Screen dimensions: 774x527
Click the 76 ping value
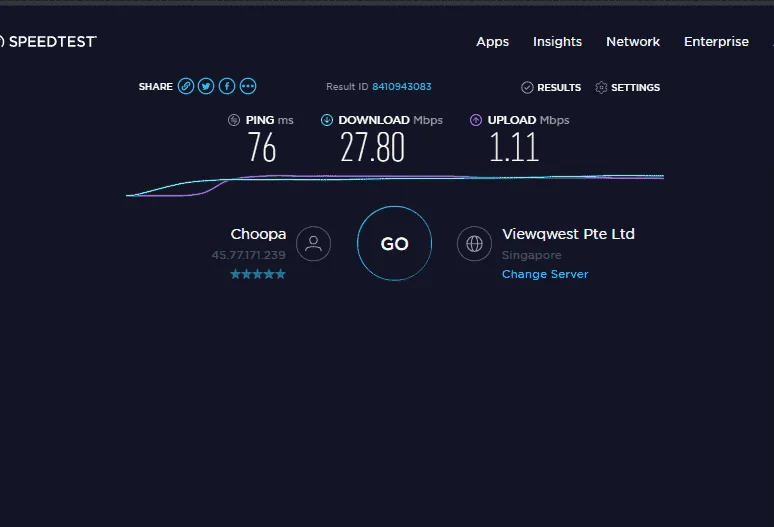tap(262, 147)
